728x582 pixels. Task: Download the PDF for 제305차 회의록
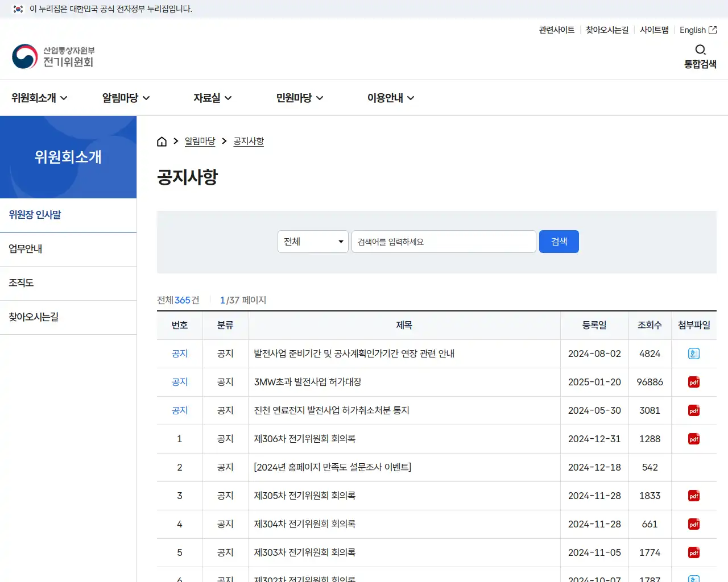pos(694,496)
